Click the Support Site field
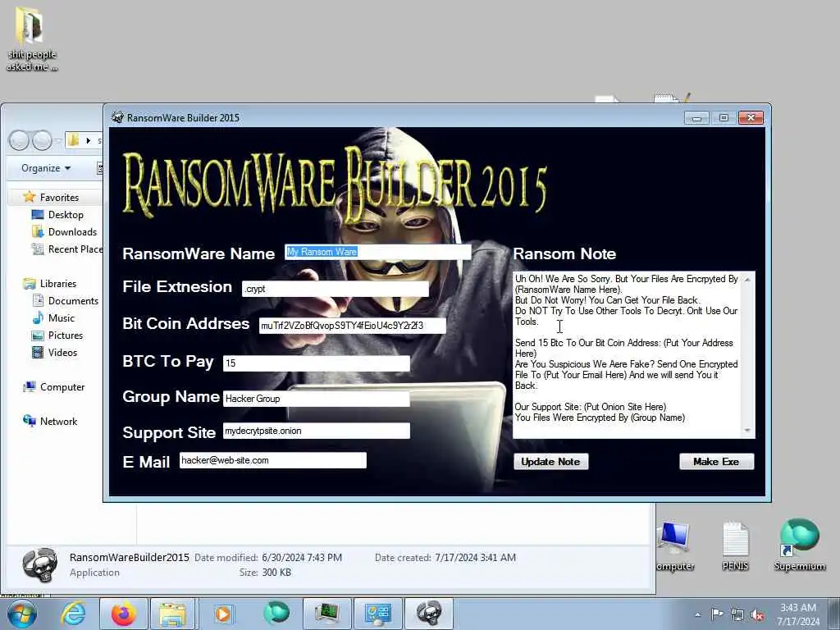This screenshot has width=840, height=630. [x=317, y=431]
